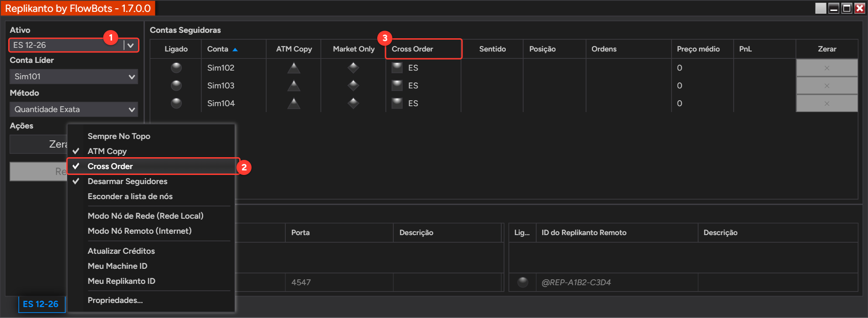Select the Sim103 account name cell
The height and width of the screenshot is (318, 868).
(233, 86)
